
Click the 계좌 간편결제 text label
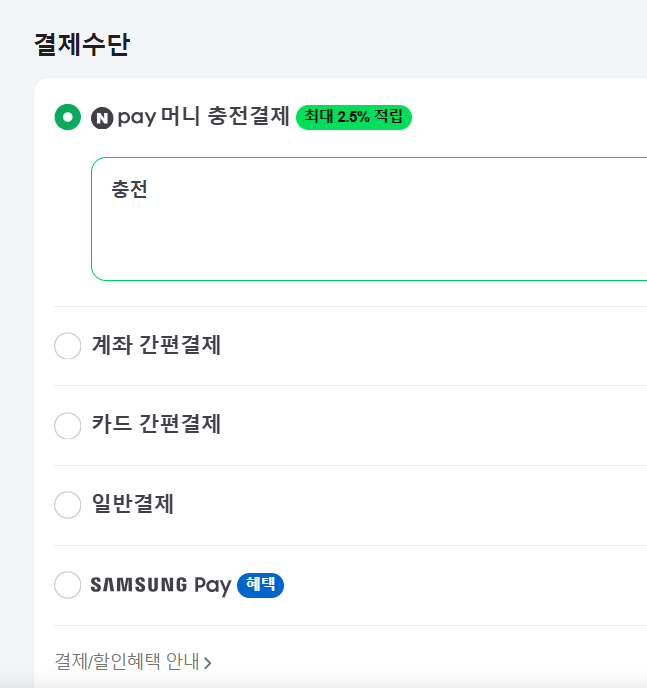click(x=156, y=345)
